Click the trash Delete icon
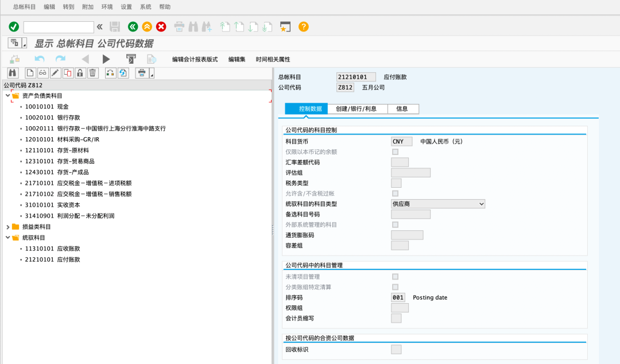This screenshot has width=620, height=364. tap(91, 73)
